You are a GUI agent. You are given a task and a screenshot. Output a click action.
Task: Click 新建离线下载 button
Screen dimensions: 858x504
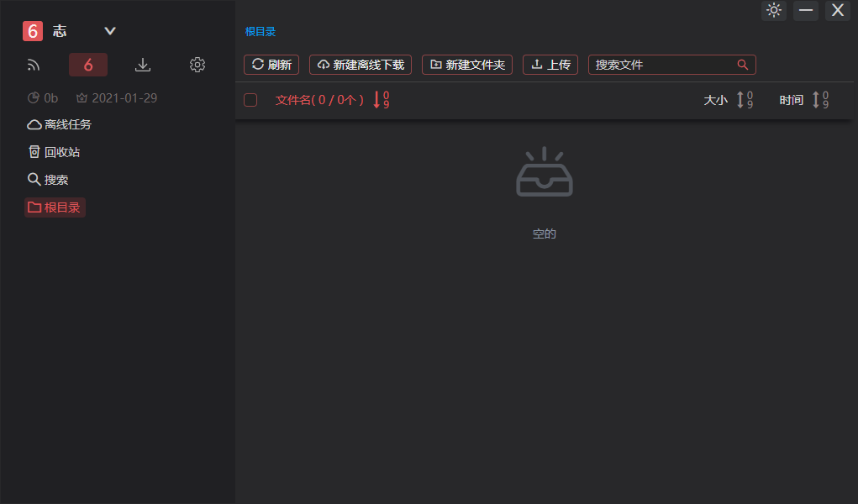click(361, 65)
